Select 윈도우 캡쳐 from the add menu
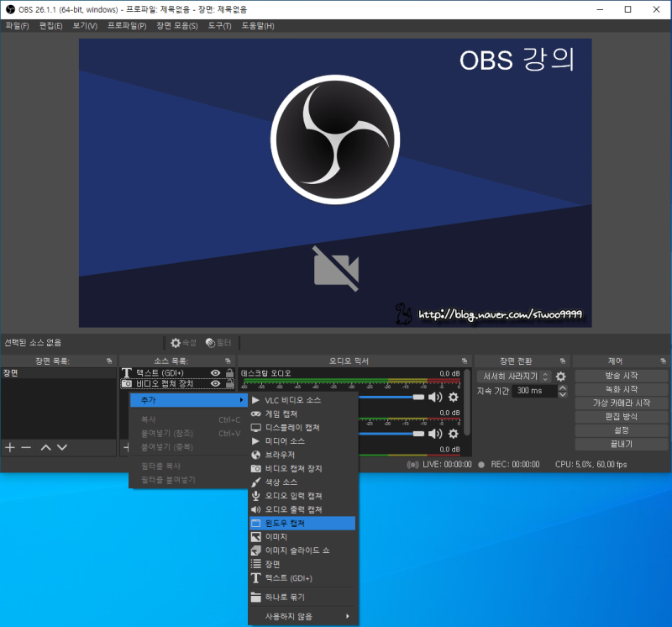The height and width of the screenshot is (627, 672). (x=302, y=524)
